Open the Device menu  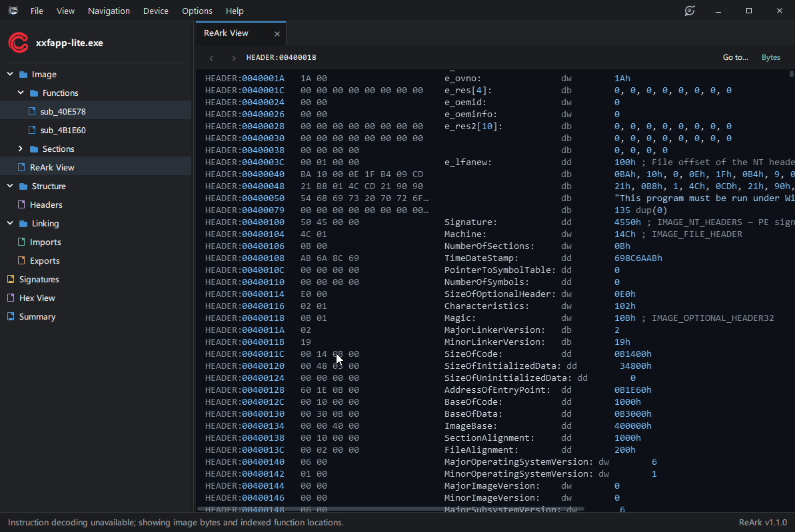click(x=156, y=11)
